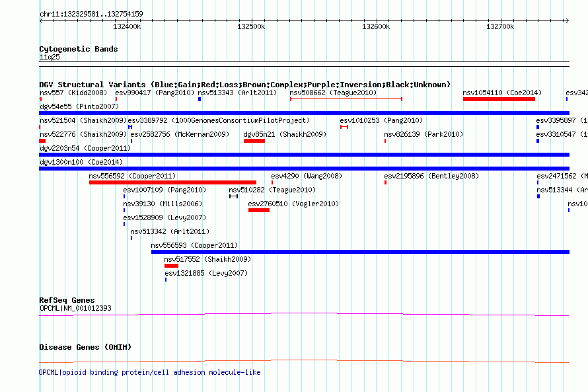This screenshot has height=392, width=588.
Task: Open nsv522776 (Shaikh2009) variant label
Action: [x=83, y=134]
